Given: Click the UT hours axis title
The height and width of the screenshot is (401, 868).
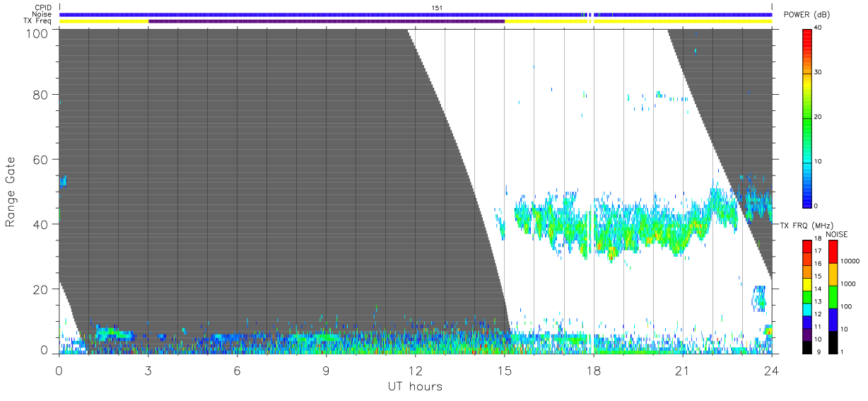Looking at the screenshot, I should (x=415, y=386).
